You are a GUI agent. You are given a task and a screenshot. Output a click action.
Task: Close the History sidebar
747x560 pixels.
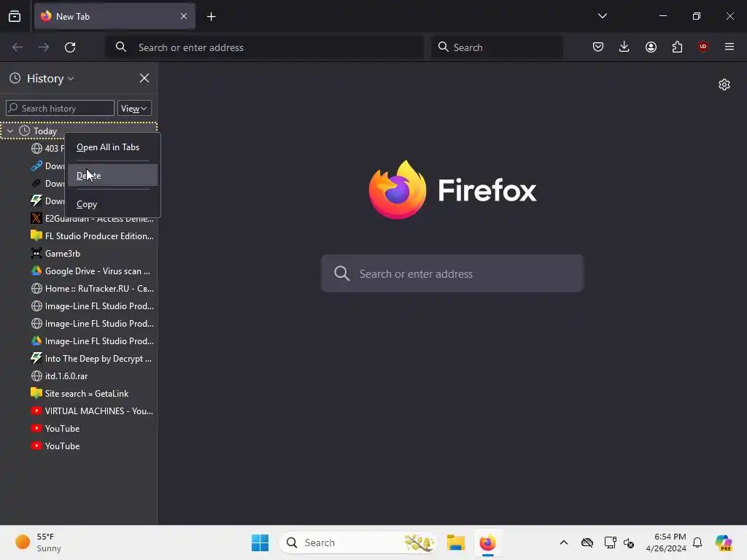(x=144, y=78)
